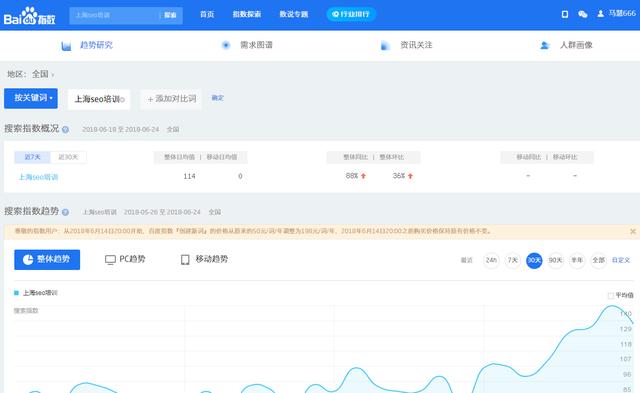Viewport: 640px width, 393px height.
Task: Switch to the 人群画像 tab
Action: pyautogui.click(x=576, y=45)
